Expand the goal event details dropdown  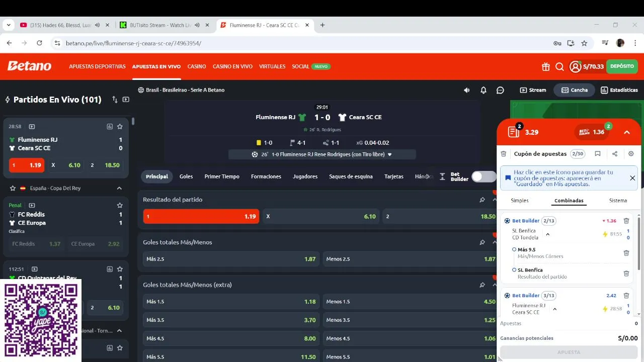(389, 154)
